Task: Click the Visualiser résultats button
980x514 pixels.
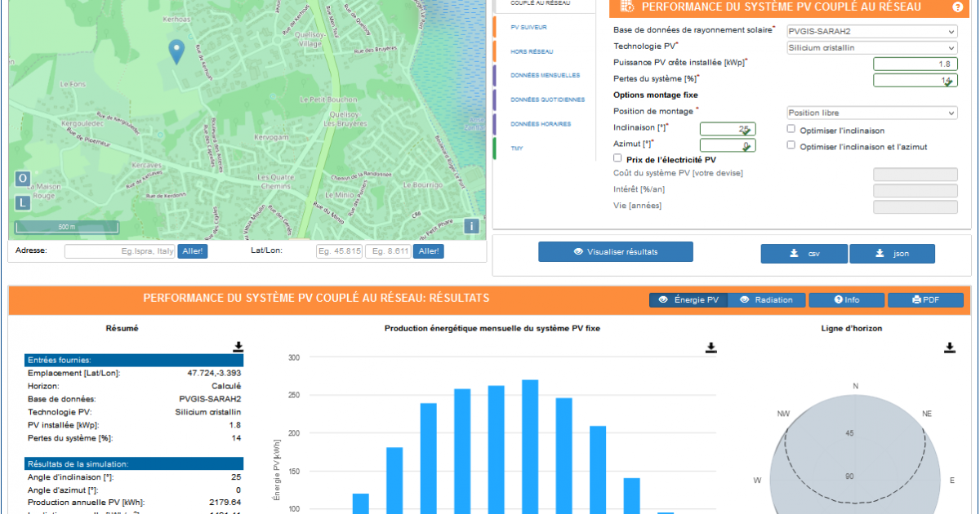Action: click(x=615, y=252)
